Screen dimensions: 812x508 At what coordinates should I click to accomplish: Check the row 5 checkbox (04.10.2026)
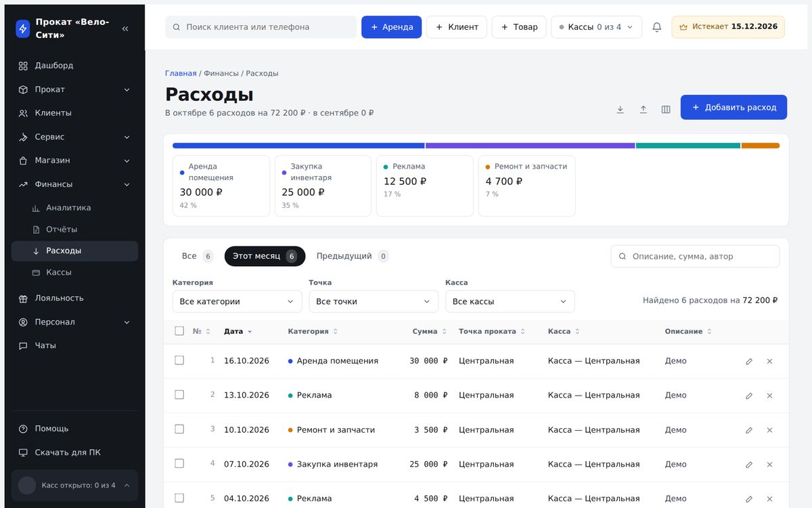pos(179,498)
